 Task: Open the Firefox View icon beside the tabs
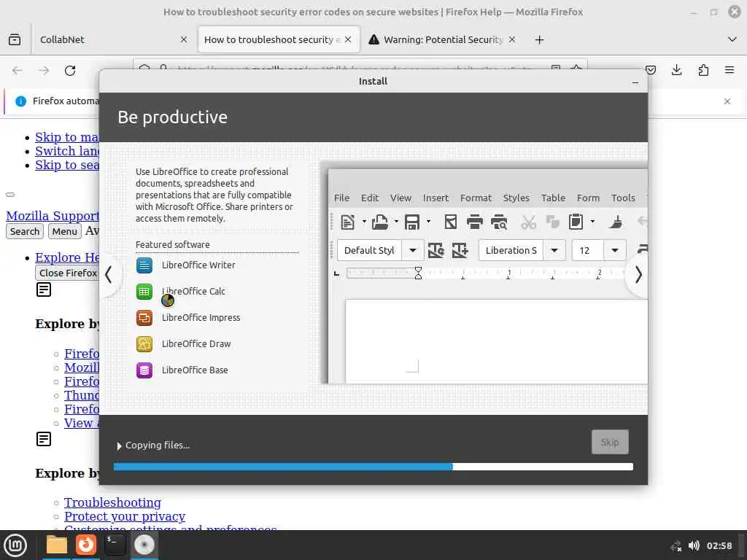[15, 39]
